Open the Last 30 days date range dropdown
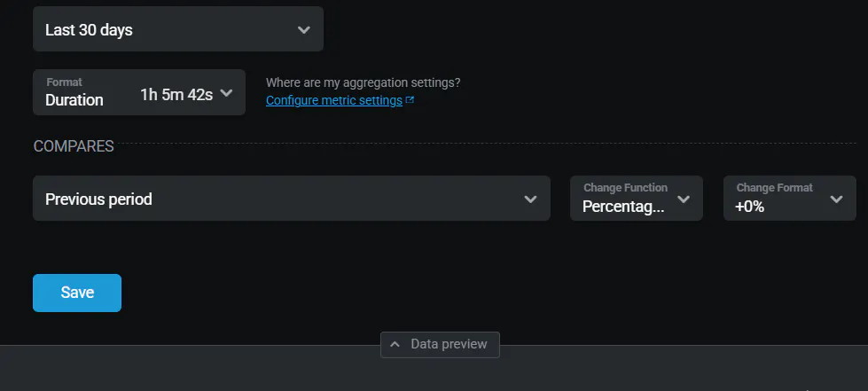The height and width of the screenshot is (391, 868). [x=177, y=30]
